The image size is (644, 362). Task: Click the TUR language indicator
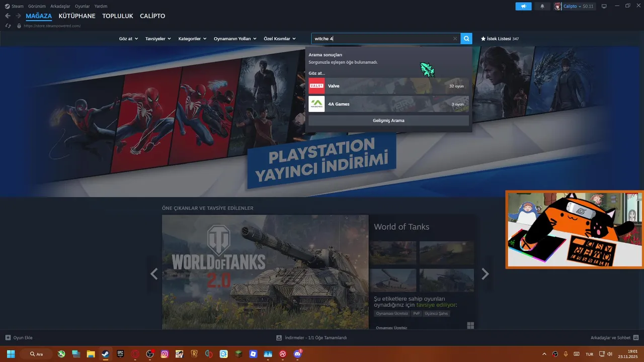pos(589,354)
